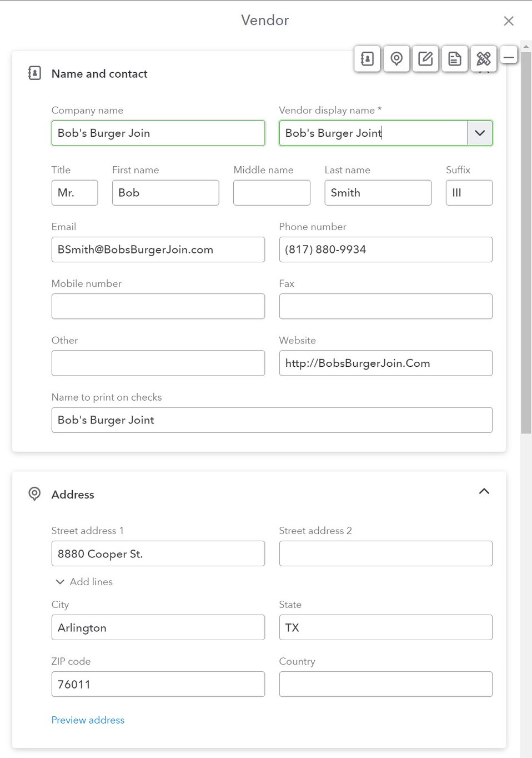Viewport: 532px width, 758px height.
Task: Select the ZIP code field showing 76011
Action: (x=158, y=684)
